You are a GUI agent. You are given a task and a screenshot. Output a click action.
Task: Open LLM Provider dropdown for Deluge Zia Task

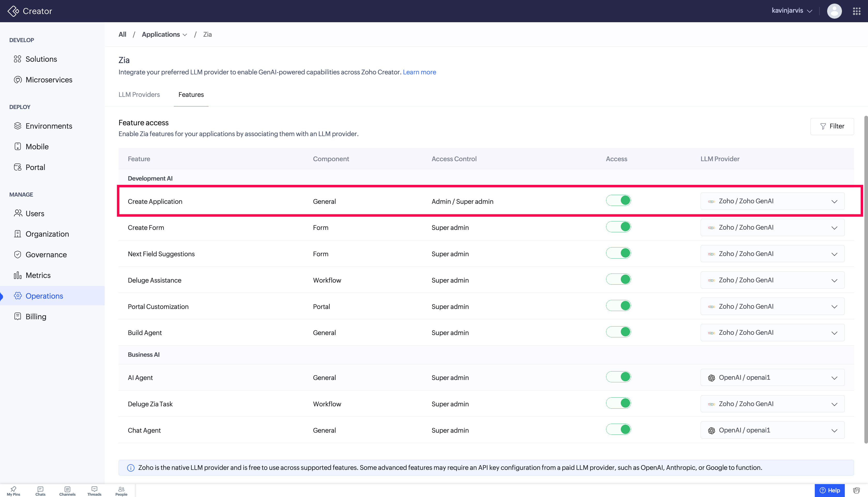[x=772, y=404]
